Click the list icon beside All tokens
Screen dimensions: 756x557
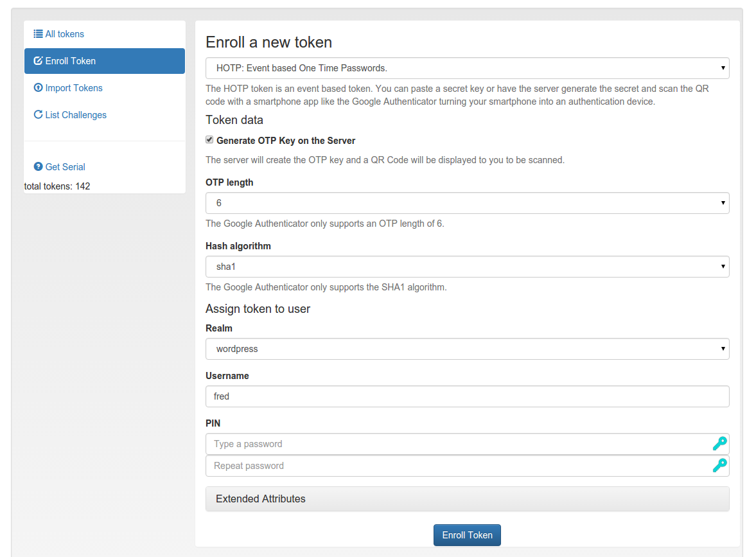[x=38, y=34]
